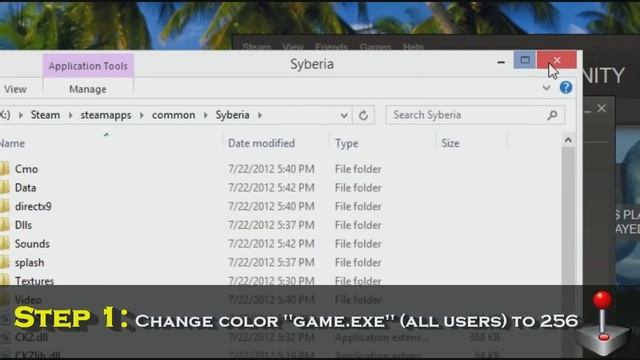The image size is (640, 360).
Task: Click the Dlls folder icon
Action: (x=4, y=225)
